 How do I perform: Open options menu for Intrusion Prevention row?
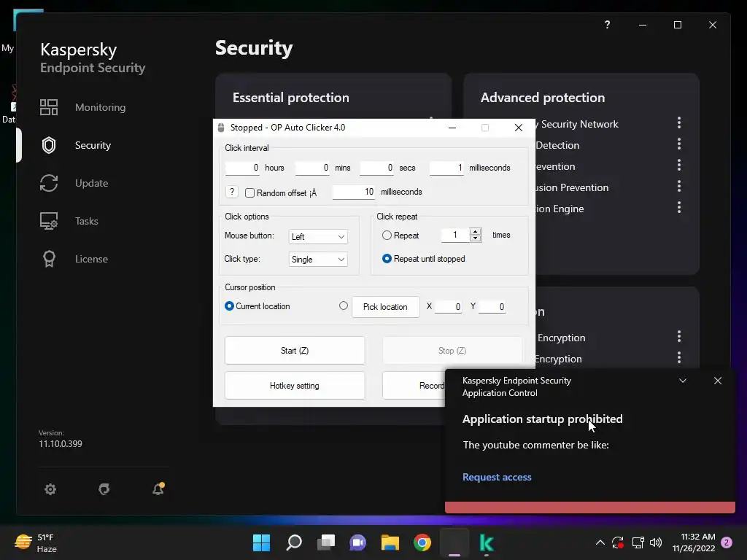[679, 186]
